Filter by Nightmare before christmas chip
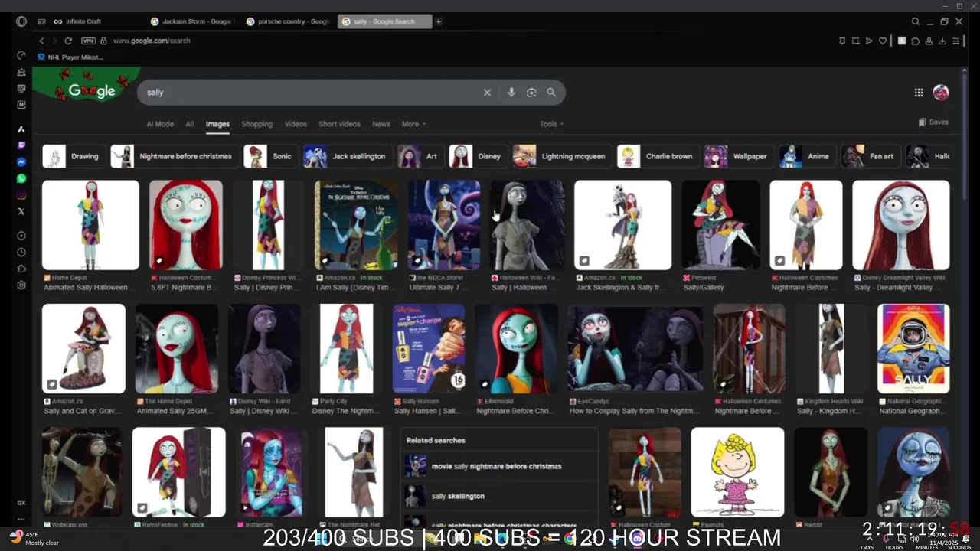Viewport: 980px width, 551px height. coord(174,156)
